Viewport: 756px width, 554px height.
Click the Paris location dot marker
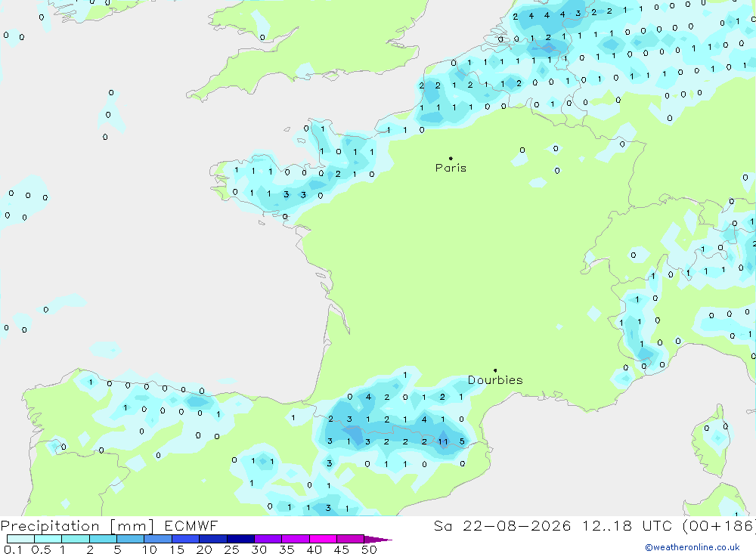click(451, 158)
